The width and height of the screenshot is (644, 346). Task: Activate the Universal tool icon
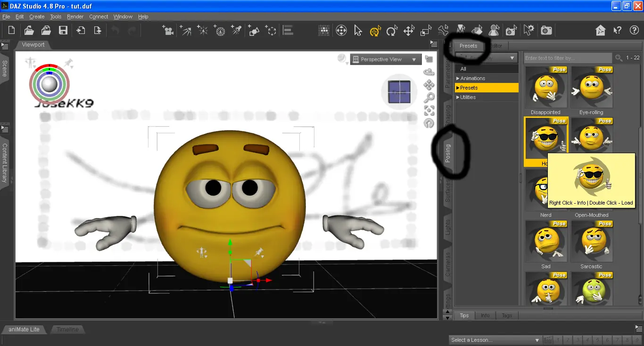click(x=375, y=31)
